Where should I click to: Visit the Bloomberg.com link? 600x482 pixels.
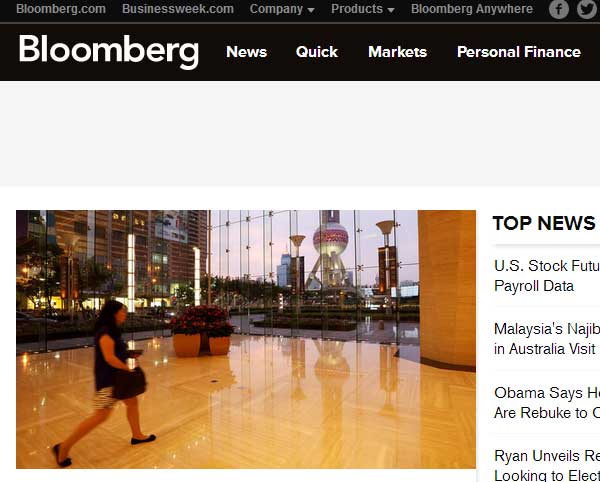pyautogui.click(x=61, y=9)
